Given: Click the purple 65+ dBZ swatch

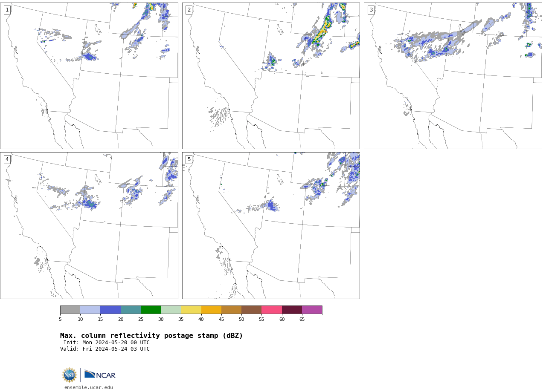Looking at the screenshot, I should point(312,310).
